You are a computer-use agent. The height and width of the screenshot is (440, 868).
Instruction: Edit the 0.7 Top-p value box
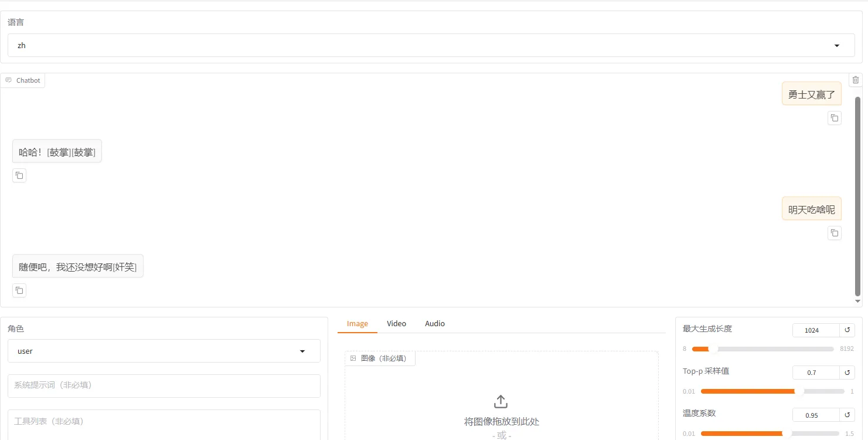pyautogui.click(x=816, y=373)
